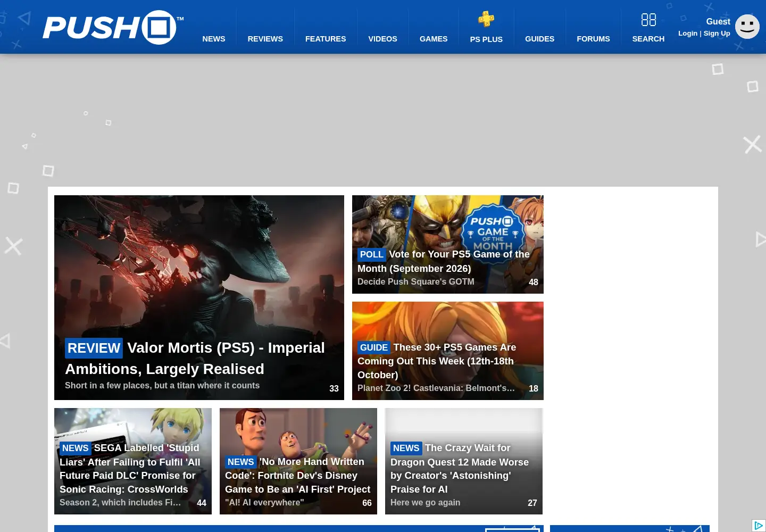Click "Decide Push Square's GOTM" subtitle
The height and width of the screenshot is (532, 766).
coord(416,281)
